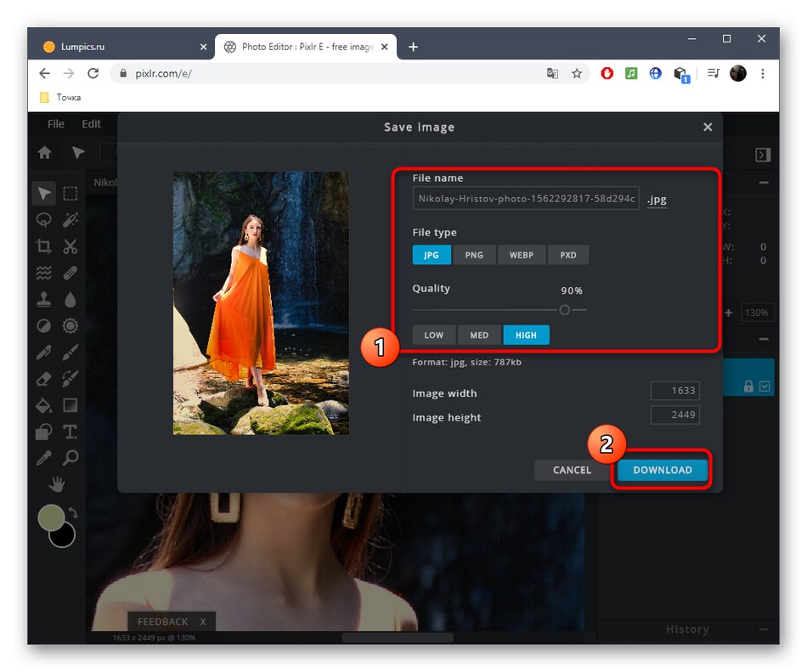The width and height of the screenshot is (807, 672).
Task: Collapse the History panel
Action: click(x=764, y=630)
